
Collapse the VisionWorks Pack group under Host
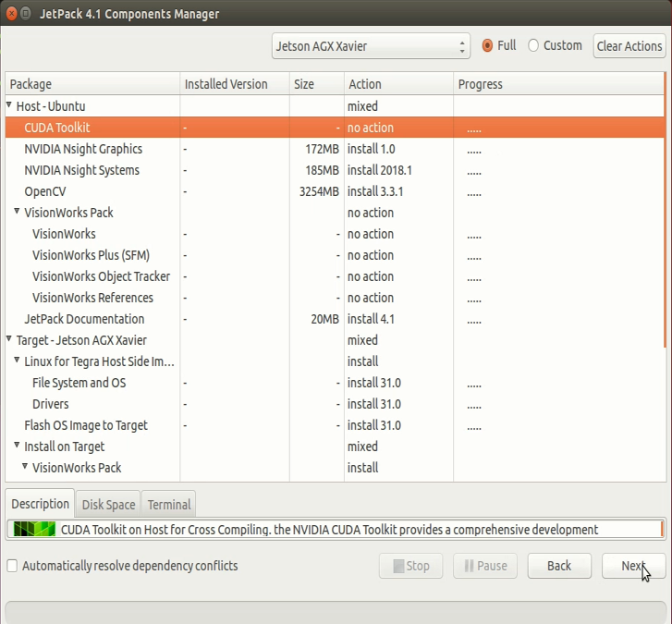click(x=18, y=213)
